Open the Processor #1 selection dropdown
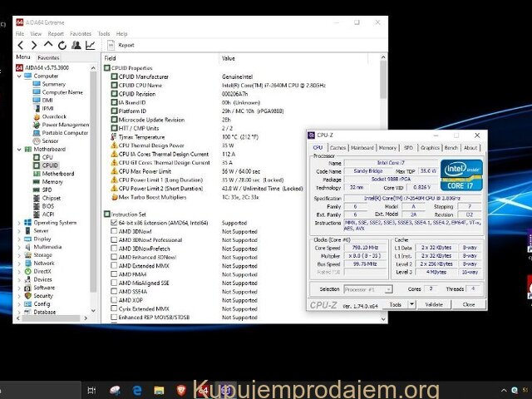532x399 pixels. pyautogui.click(x=370, y=288)
